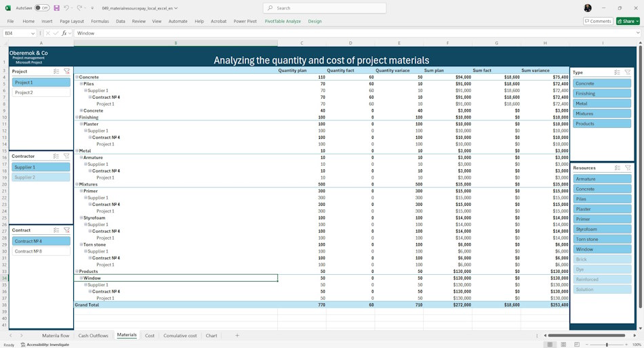Click the zoom in plus button
Viewport: 644px width, 348px height.
pyautogui.click(x=626, y=345)
